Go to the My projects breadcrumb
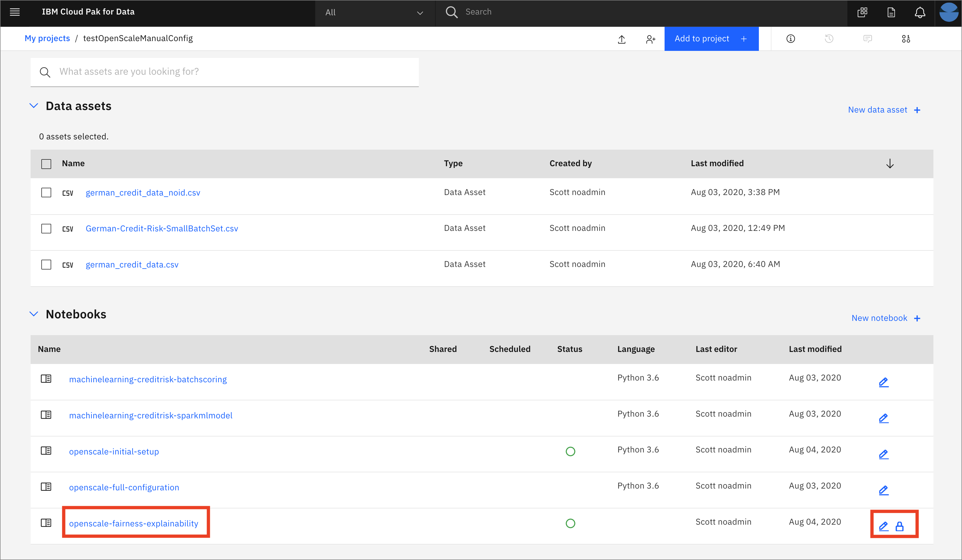962x560 pixels. tap(47, 38)
